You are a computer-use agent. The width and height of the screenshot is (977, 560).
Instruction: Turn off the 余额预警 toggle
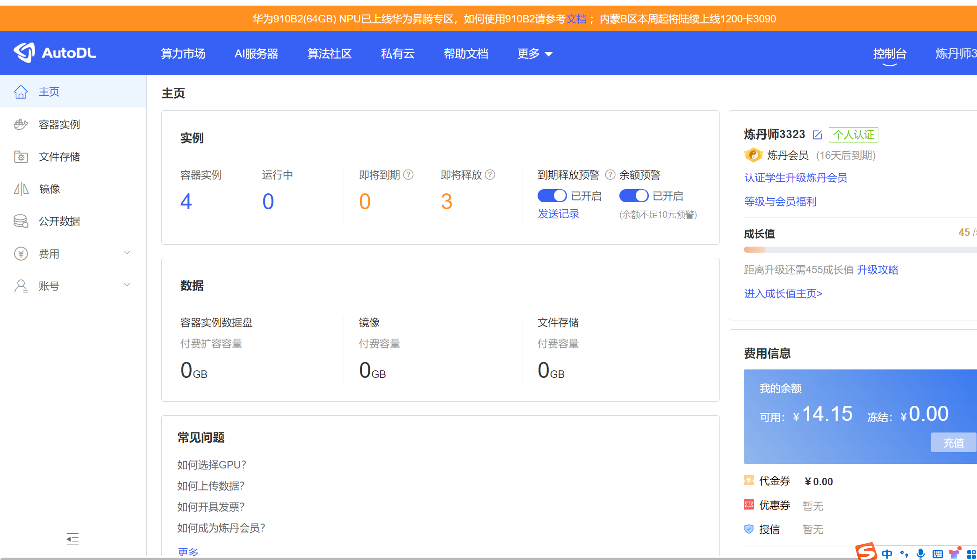click(x=633, y=195)
